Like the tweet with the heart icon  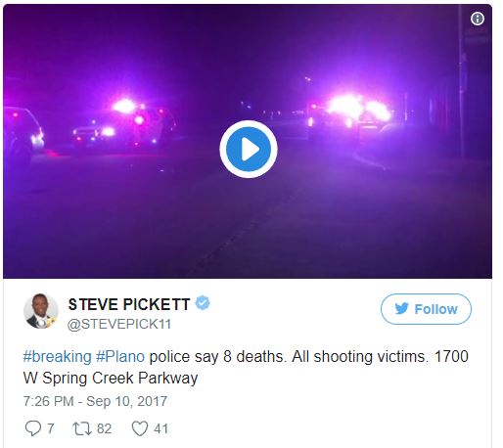(140, 428)
